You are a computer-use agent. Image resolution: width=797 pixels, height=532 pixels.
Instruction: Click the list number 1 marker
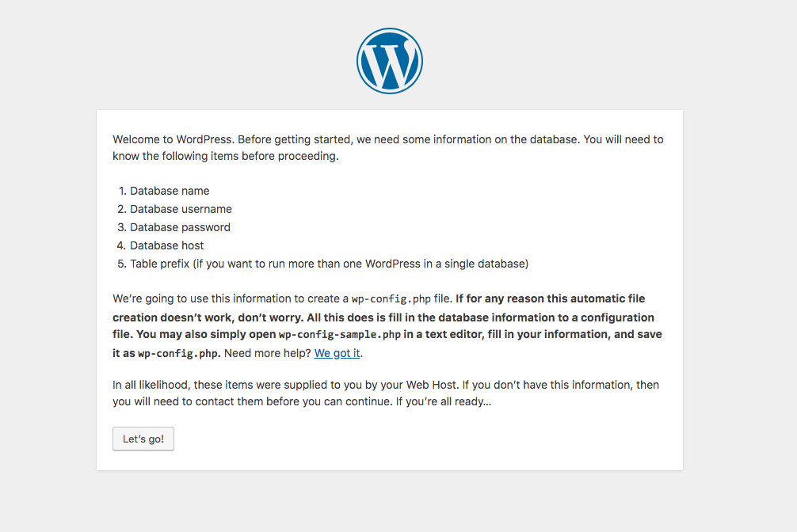pos(122,191)
